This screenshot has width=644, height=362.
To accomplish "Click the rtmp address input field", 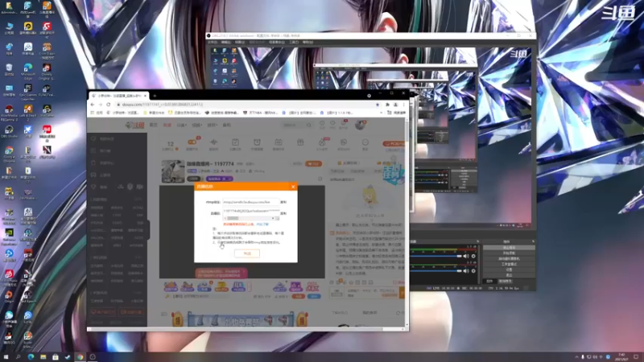I will coord(250,202).
